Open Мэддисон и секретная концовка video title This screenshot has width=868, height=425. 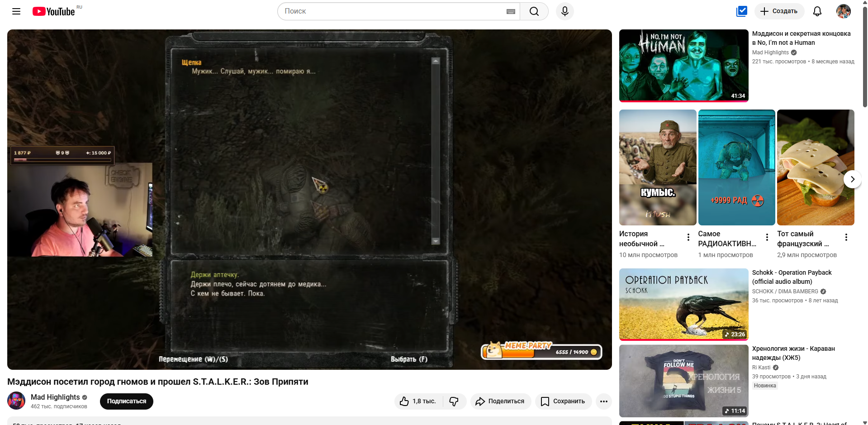(801, 38)
